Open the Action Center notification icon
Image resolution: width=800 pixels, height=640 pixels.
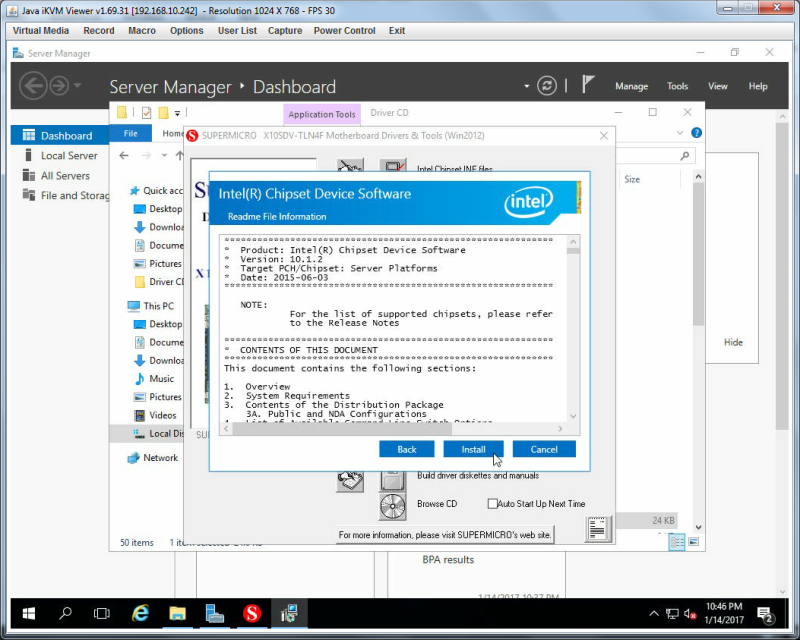(765, 614)
